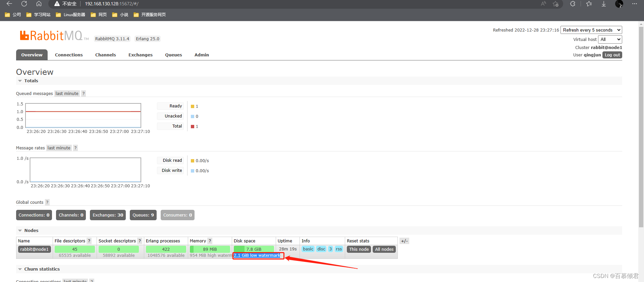Open help for Message rates
This screenshot has width=644, height=282.
tap(75, 148)
